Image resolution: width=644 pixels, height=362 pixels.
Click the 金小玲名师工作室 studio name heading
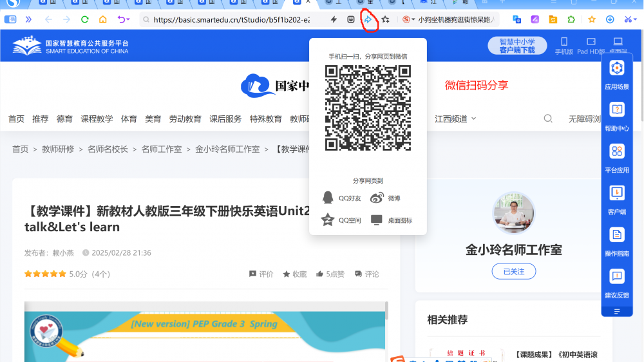click(513, 250)
